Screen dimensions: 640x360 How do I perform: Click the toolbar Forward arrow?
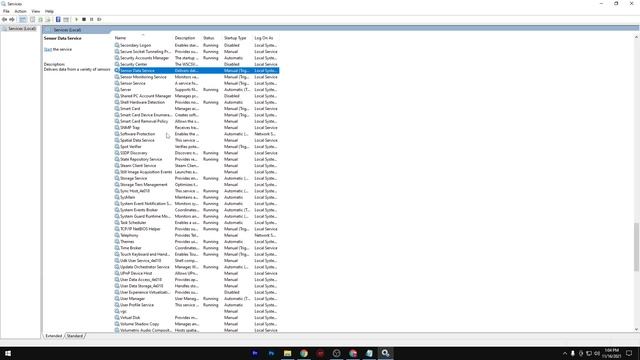[x=12, y=19]
